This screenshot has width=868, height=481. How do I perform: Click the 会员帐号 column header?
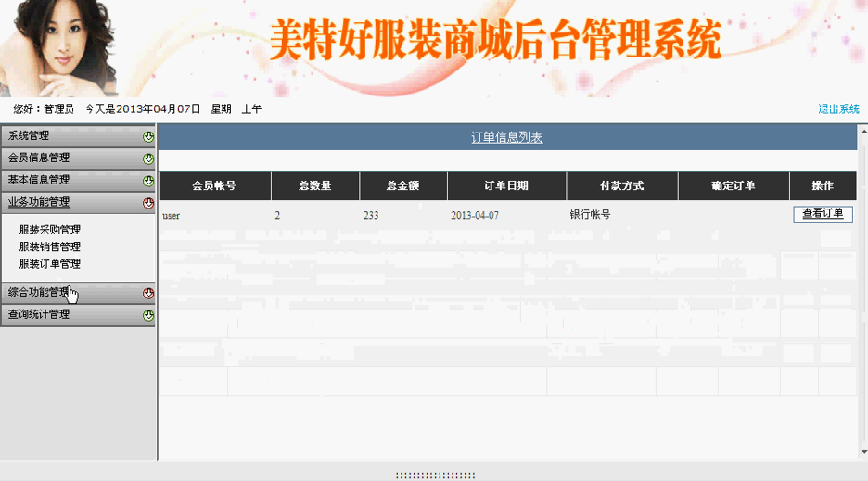pyautogui.click(x=215, y=186)
